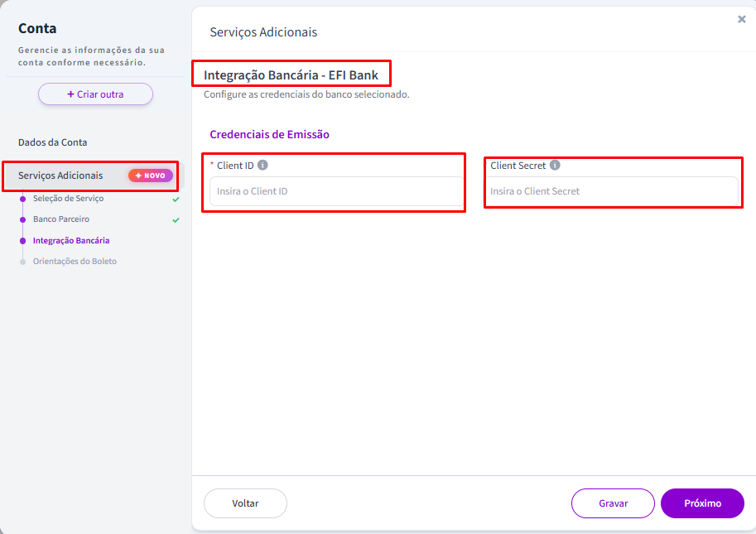Viewport: 756px width, 534px height.
Task: Click the green check beside Banco Parceiro
Action: [176, 219]
